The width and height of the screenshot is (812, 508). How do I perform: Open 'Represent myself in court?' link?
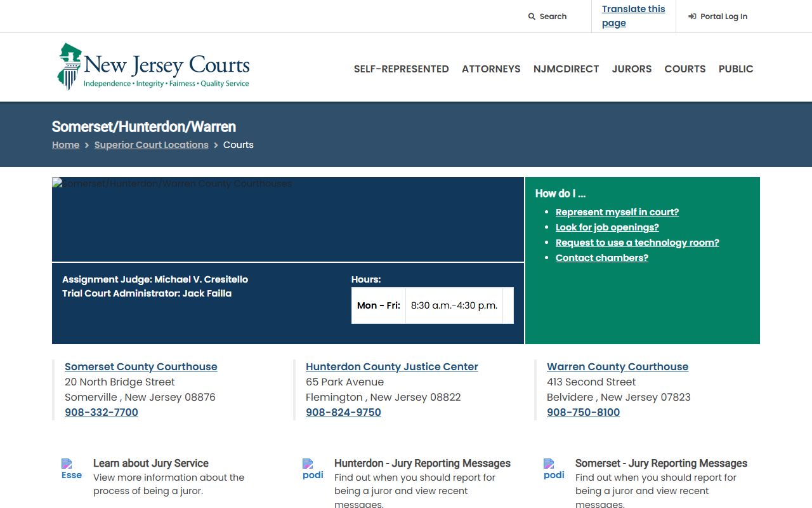point(617,212)
